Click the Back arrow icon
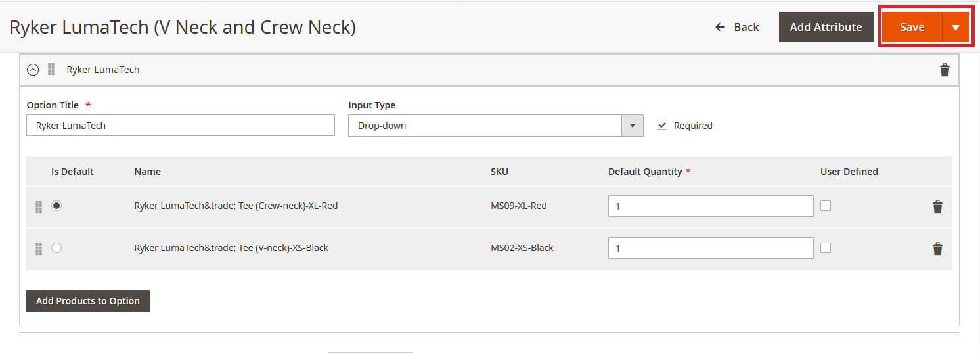 [x=720, y=27]
